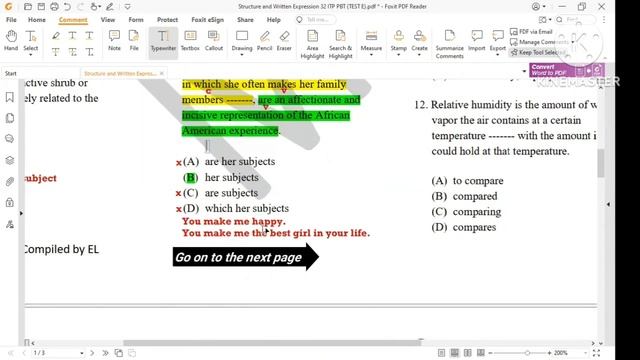Screen dimensions: 640x360
Task: Open the Share tab
Action: click(x=245, y=20)
